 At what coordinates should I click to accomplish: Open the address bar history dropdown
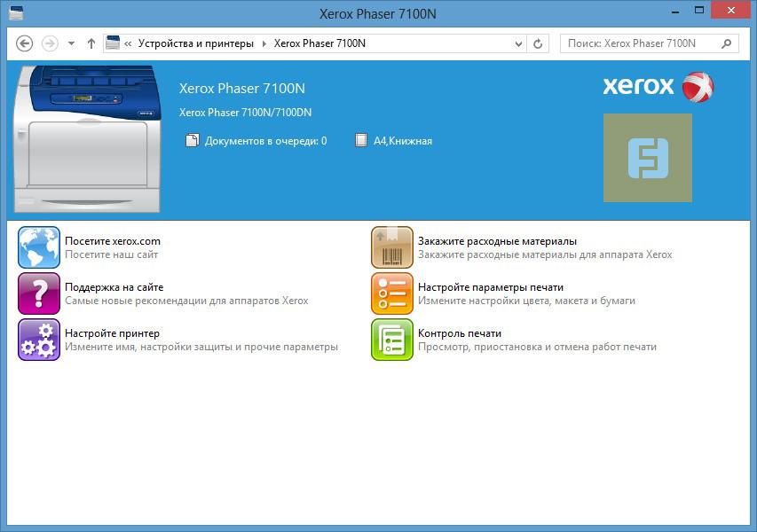click(x=516, y=43)
